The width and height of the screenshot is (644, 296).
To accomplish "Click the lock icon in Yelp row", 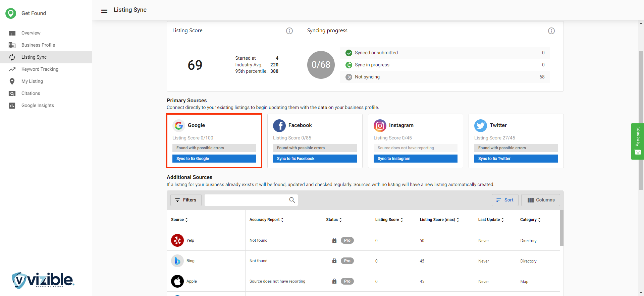I will [x=334, y=240].
